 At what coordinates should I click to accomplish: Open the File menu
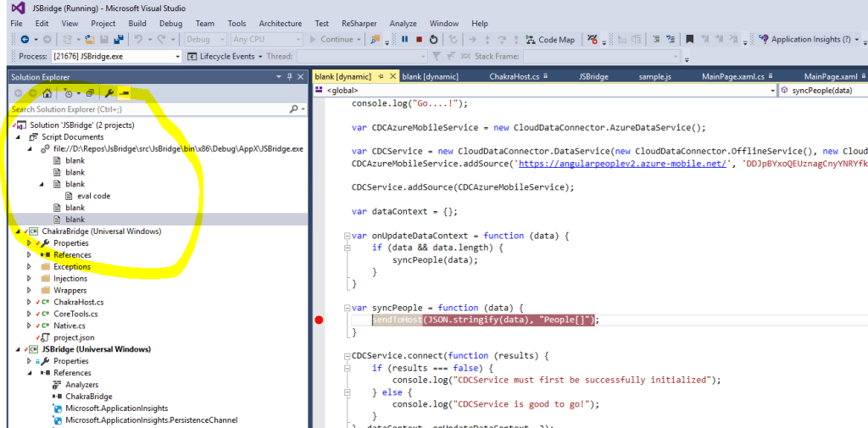click(x=16, y=24)
